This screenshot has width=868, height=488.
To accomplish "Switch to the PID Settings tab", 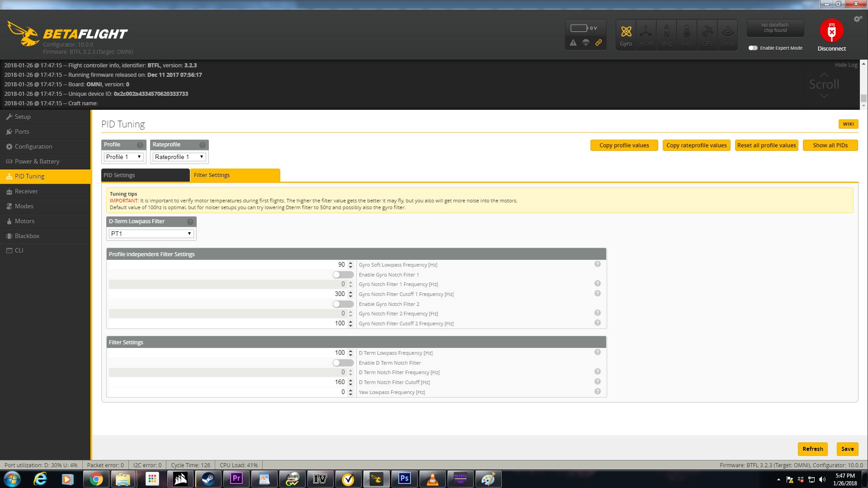I will [x=145, y=175].
